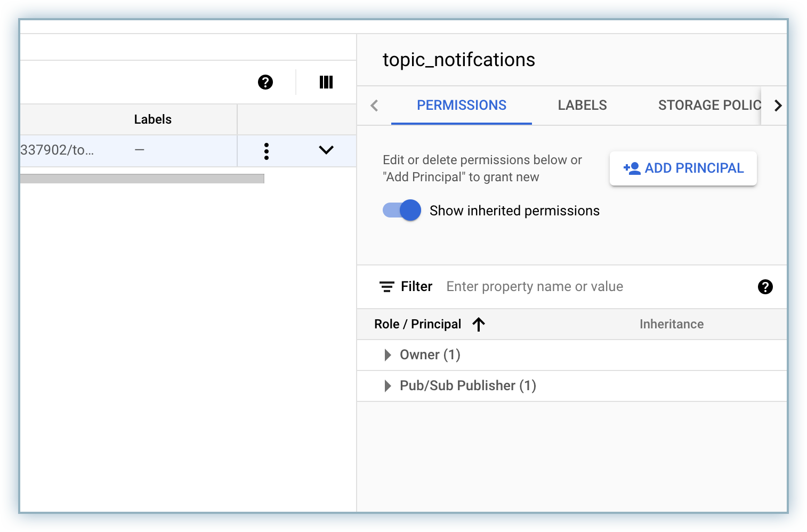This screenshot has height=532, width=807.
Task: Click the help icon above the topics table
Action: coord(265,82)
